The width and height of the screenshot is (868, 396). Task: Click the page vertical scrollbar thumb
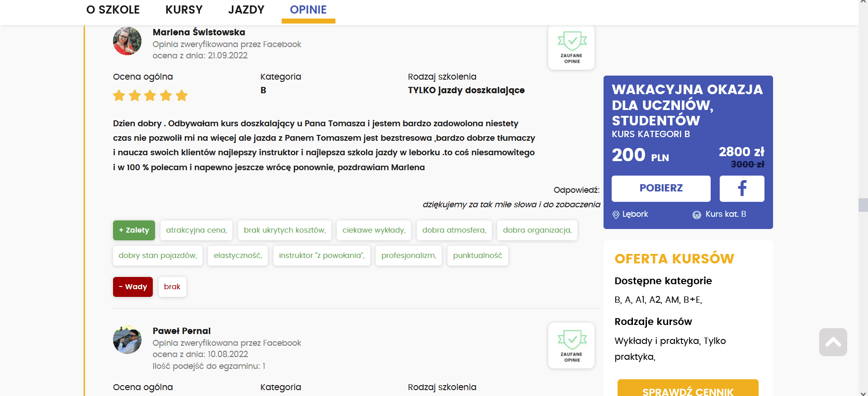863,205
